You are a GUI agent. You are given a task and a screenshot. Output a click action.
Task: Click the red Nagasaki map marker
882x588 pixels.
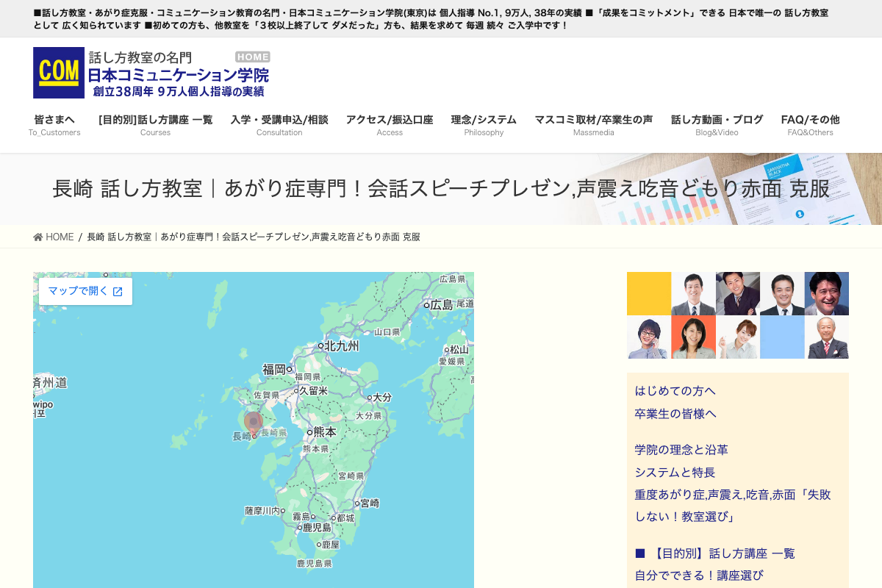(253, 422)
